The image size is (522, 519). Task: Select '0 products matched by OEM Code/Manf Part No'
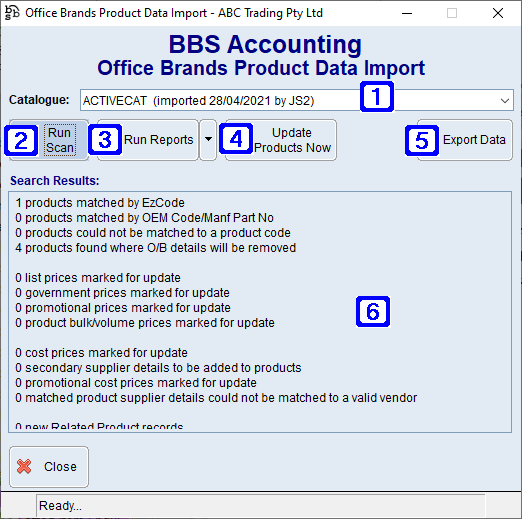(144, 218)
